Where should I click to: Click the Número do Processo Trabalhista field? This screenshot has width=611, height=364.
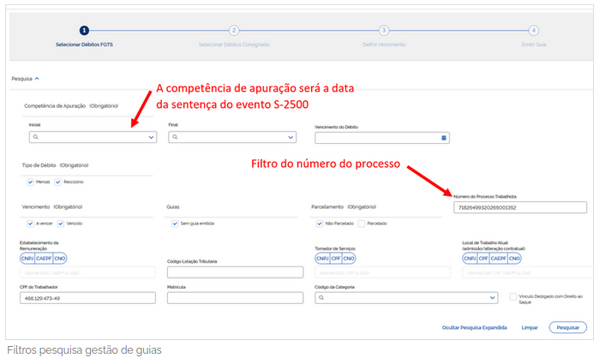point(520,207)
